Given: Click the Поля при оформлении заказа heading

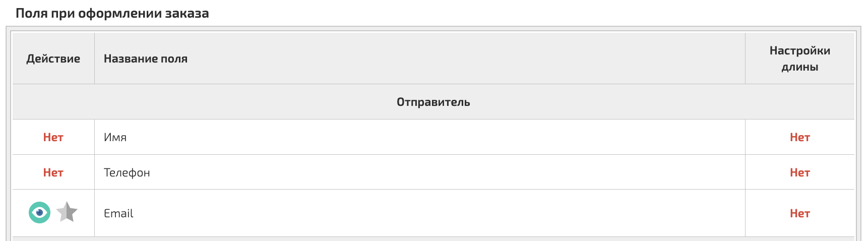Looking at the screenshot, I should [112, 13].
